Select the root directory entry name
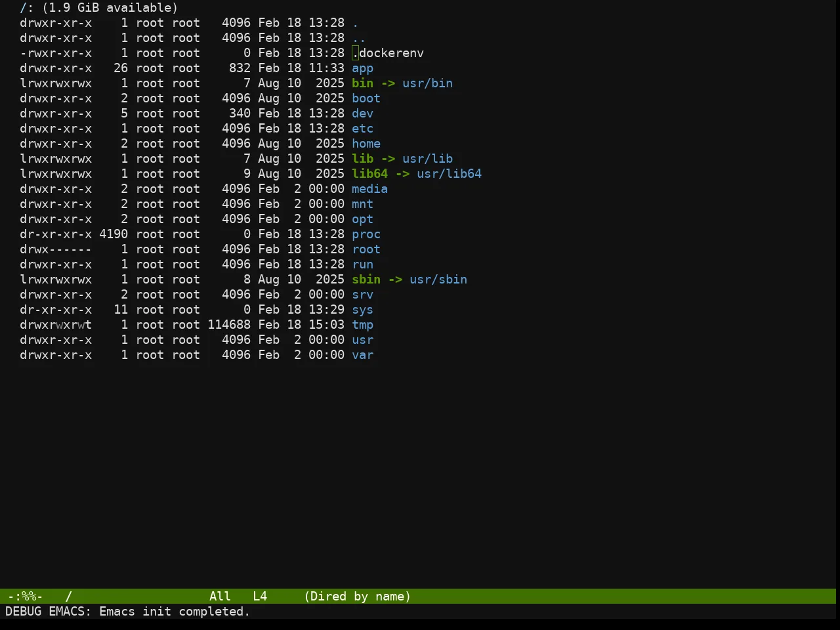This screenshot has height=630, width=840. point(366,249)
